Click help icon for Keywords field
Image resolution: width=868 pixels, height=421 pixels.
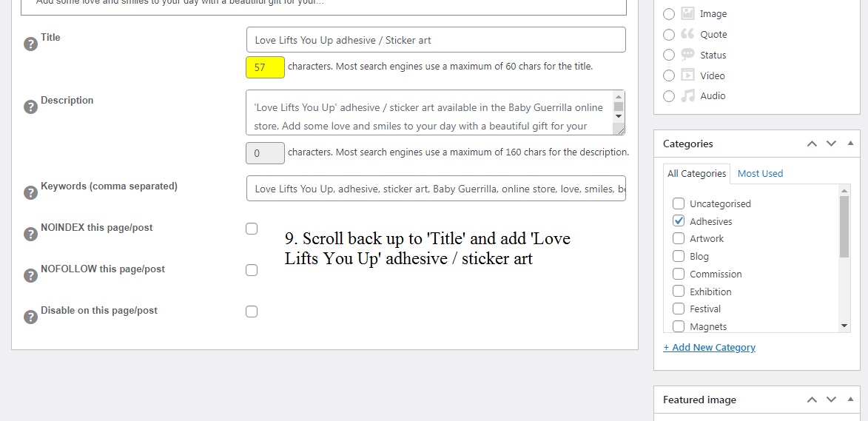[x=30, y=192]
